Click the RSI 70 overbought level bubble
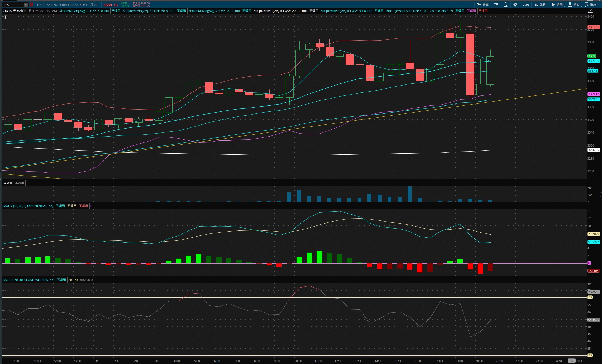 pyautogui.click(x=590, y=297)
